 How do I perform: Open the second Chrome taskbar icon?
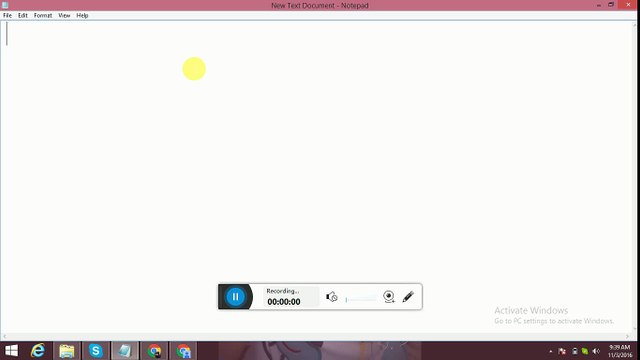click(184, 351)
